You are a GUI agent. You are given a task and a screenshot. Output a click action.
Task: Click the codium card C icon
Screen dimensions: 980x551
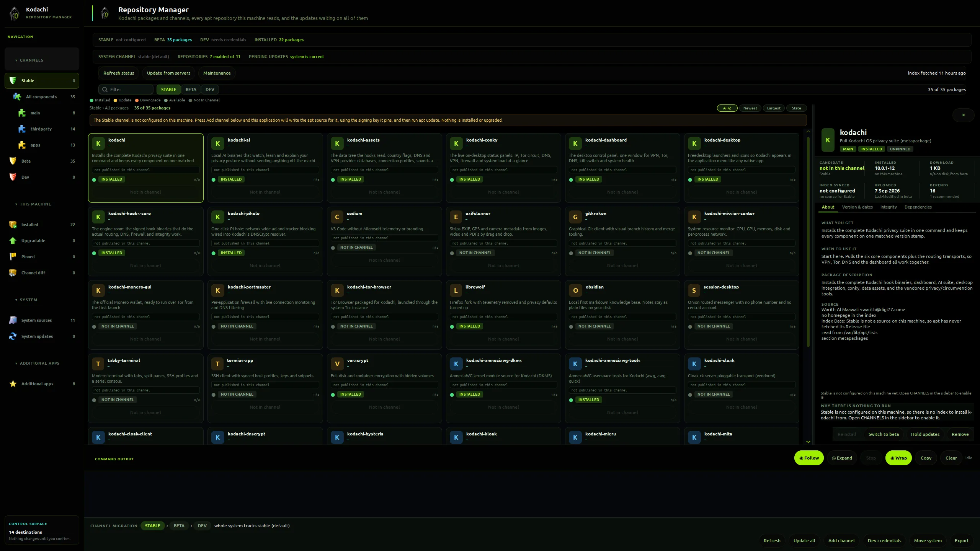[337, 217]
